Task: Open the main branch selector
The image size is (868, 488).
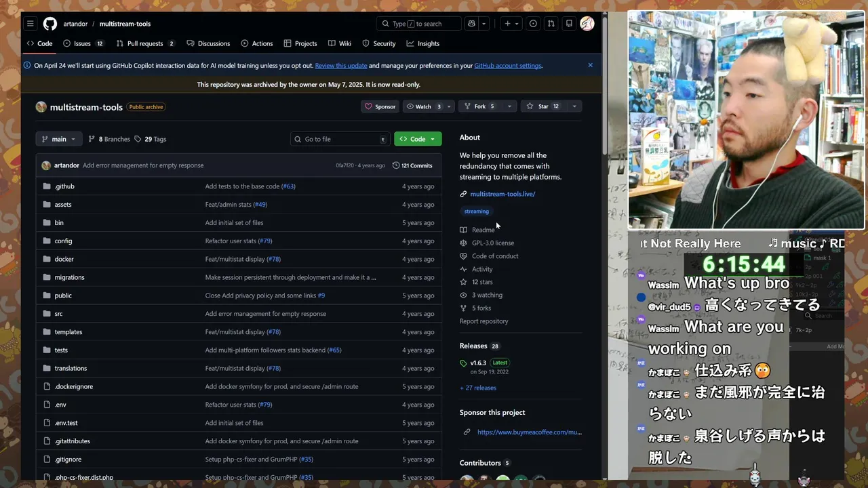Action: click(59, 139)
